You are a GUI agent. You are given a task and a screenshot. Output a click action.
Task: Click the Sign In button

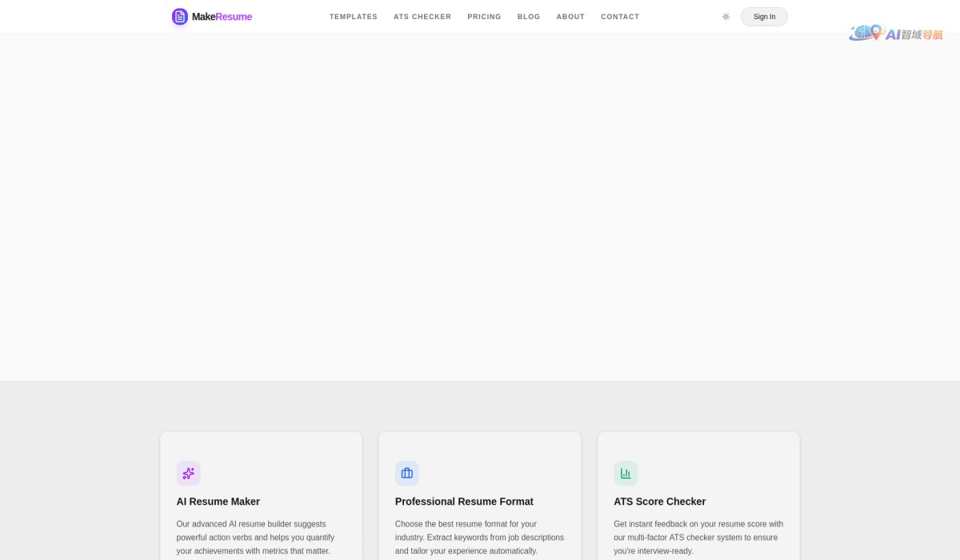764,17
